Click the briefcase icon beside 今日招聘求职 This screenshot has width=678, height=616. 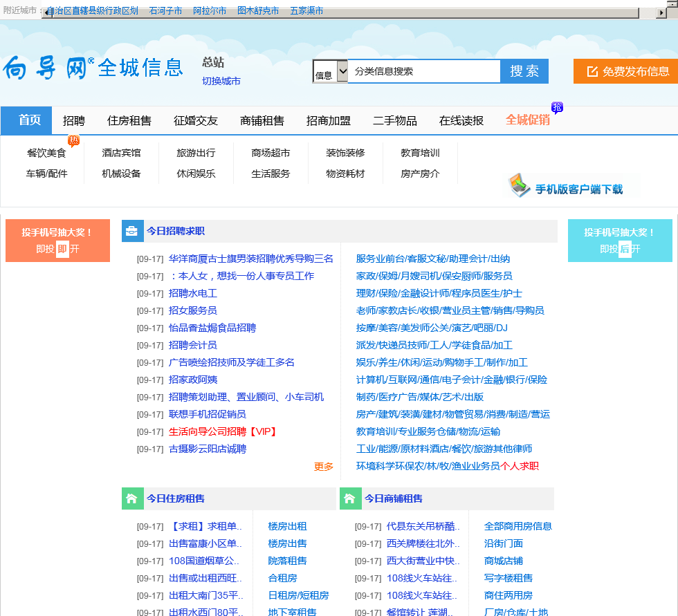tap(132, 231)
